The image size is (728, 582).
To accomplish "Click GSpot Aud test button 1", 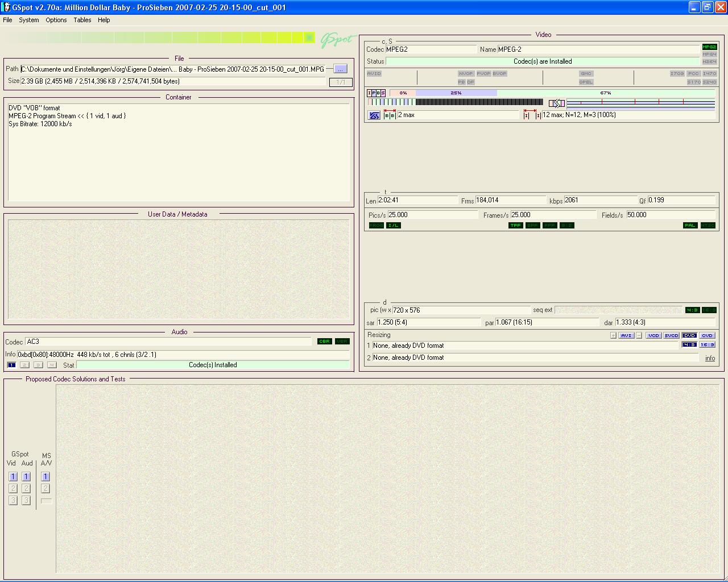I will [x=26, y=477].
